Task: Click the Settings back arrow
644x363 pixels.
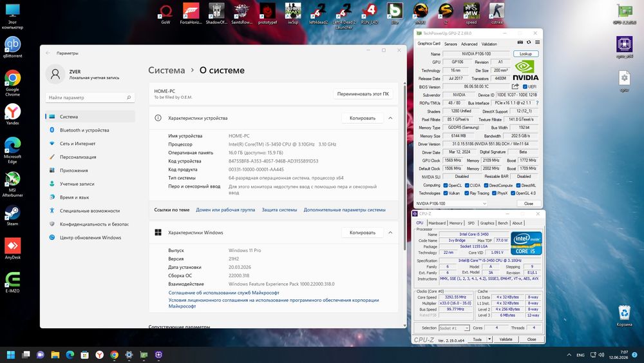Action: (x=48, y=53)
